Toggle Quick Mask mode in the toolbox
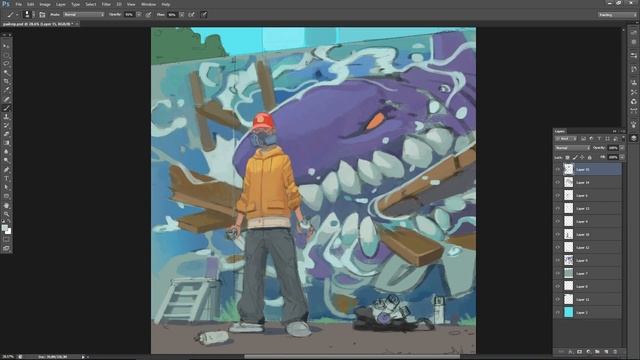The image size is (640, 360). click(x=6, y=240)
